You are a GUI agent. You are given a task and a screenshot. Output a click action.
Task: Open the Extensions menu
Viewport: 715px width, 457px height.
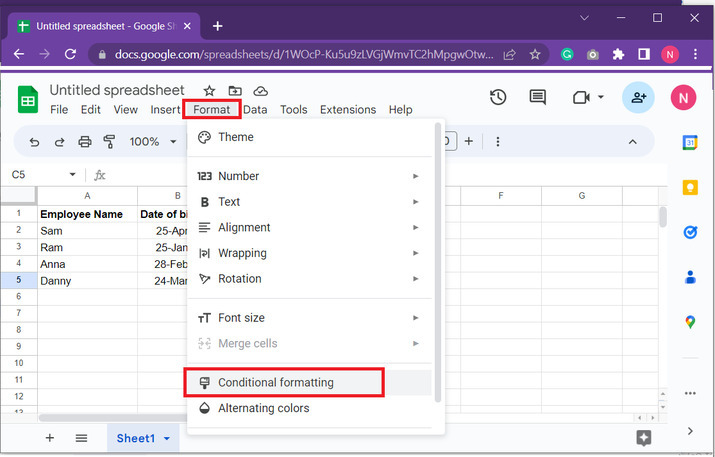[348, 110]
